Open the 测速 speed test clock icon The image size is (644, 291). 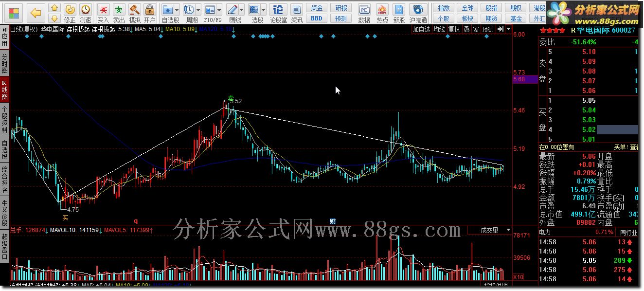tap(86, 14)
